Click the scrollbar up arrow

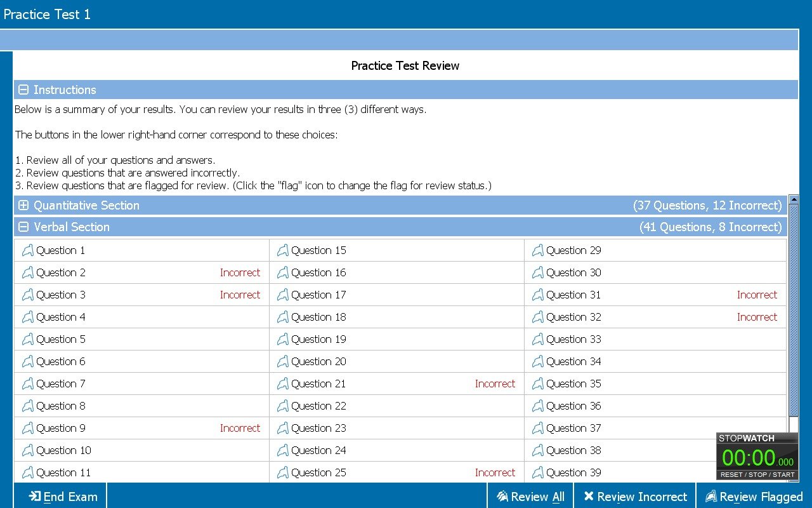[793, 200]
